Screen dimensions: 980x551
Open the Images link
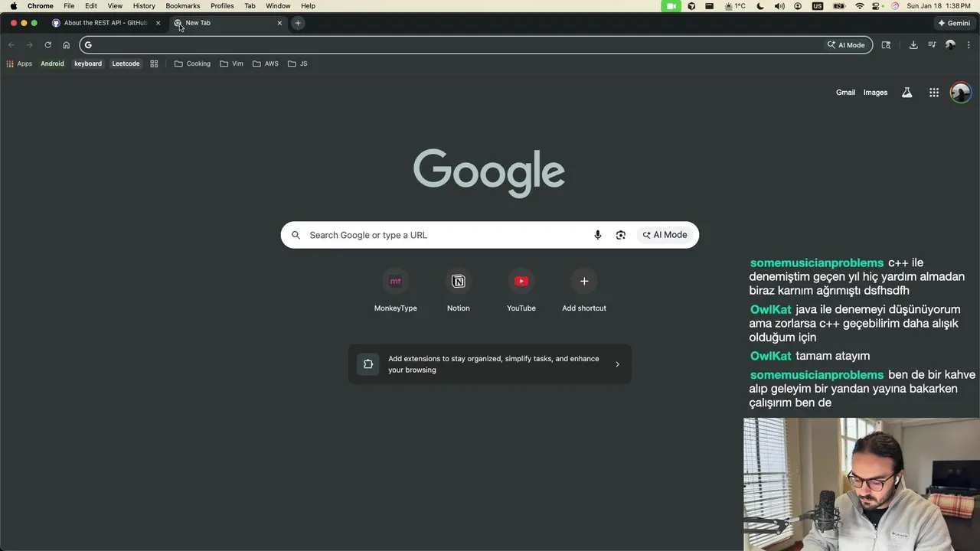pyautogui.click(x=875, y=93)
